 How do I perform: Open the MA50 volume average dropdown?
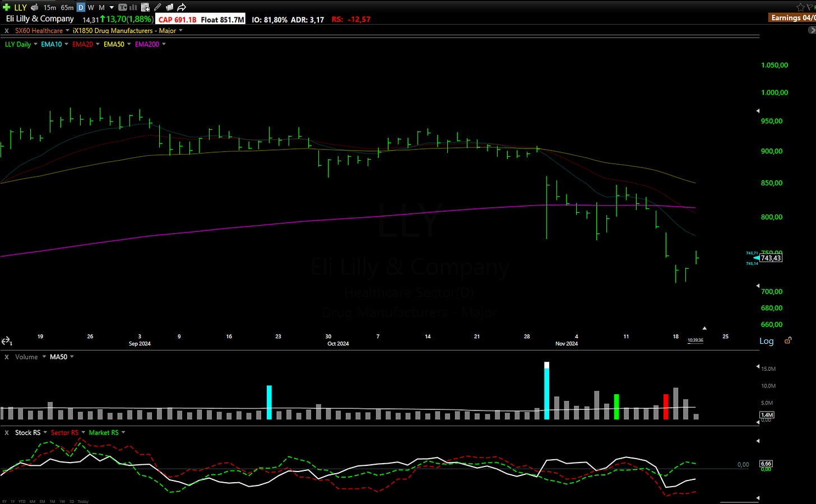pyautogui.click(x=72, y=357)
